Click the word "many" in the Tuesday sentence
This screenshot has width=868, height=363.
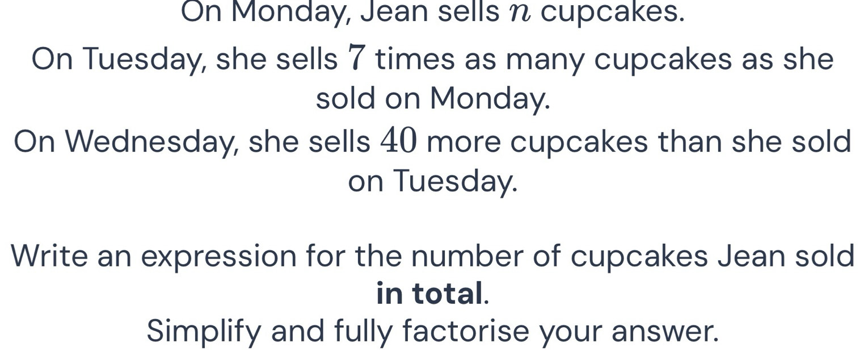(x=544, y=60)
